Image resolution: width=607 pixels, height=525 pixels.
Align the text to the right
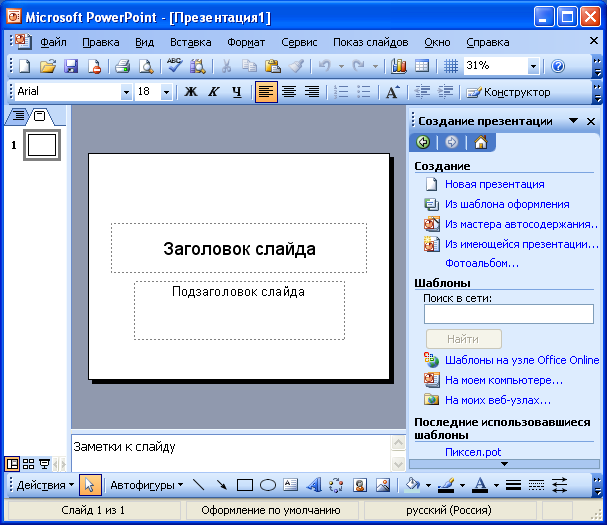(x=312, y=92)
